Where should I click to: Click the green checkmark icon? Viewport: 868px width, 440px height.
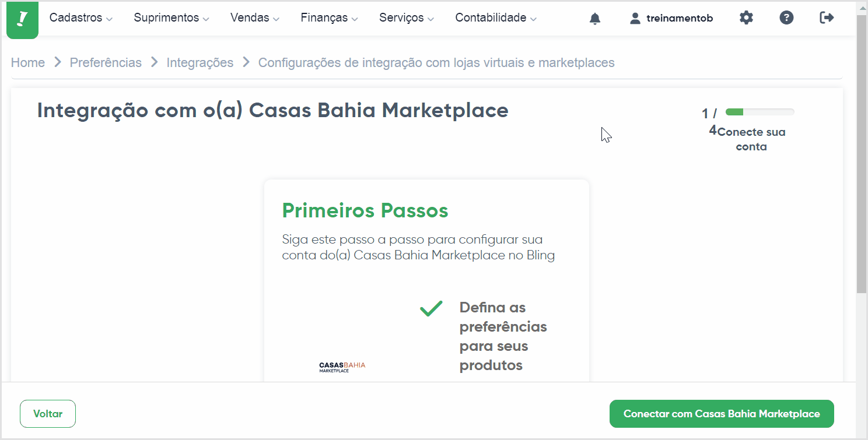[x=431, y=308]
